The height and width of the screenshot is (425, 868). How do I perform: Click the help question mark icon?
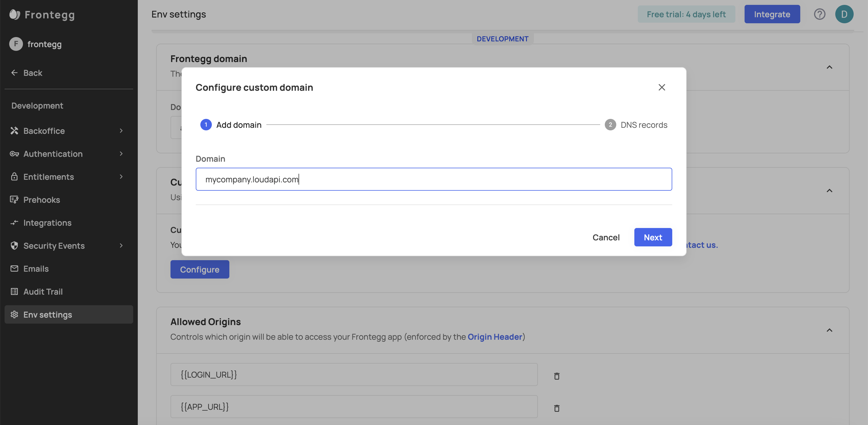coord(819,14)
